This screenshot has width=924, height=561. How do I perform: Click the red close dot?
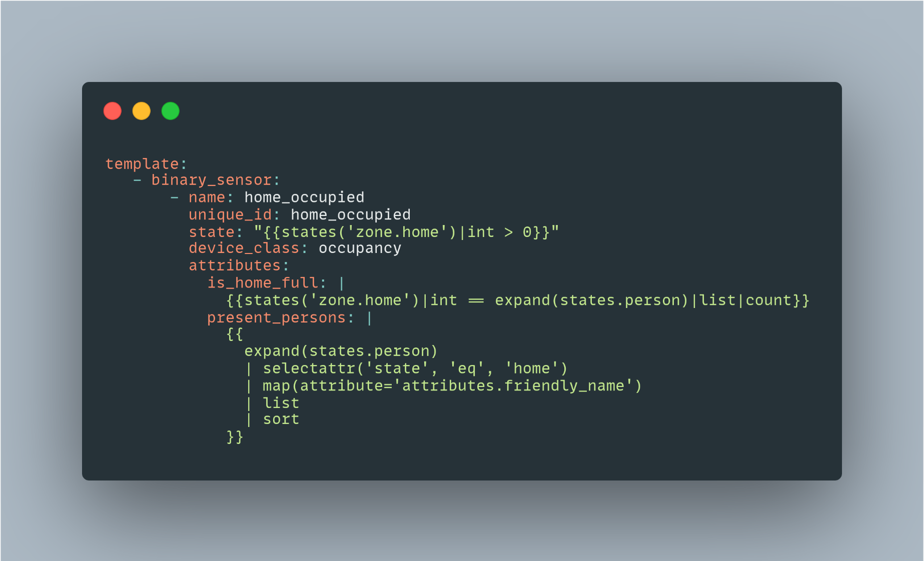[113, 111]
